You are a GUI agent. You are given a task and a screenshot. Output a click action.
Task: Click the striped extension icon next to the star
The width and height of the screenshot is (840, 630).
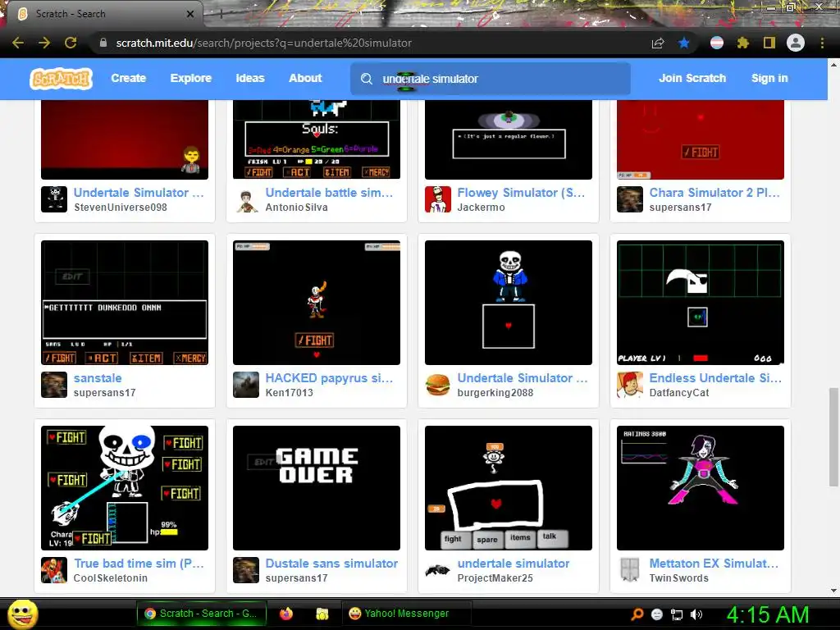[717, 43]
